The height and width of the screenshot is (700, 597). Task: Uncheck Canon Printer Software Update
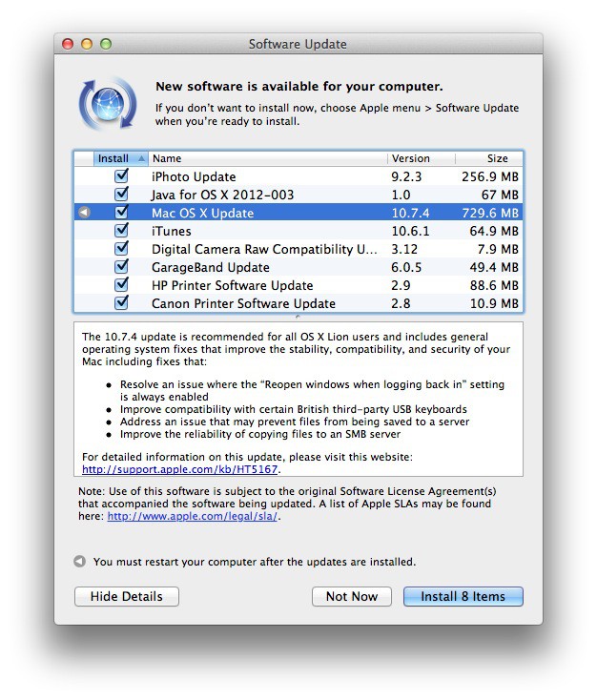pos(121,303)
